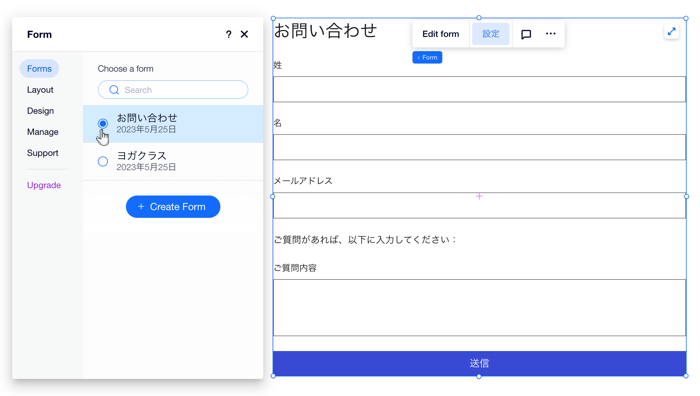The height and width of the screenshot is (396, 700).
Task: Switch to the Support tab
Action: pyautogui.click(x=42, y=153)
